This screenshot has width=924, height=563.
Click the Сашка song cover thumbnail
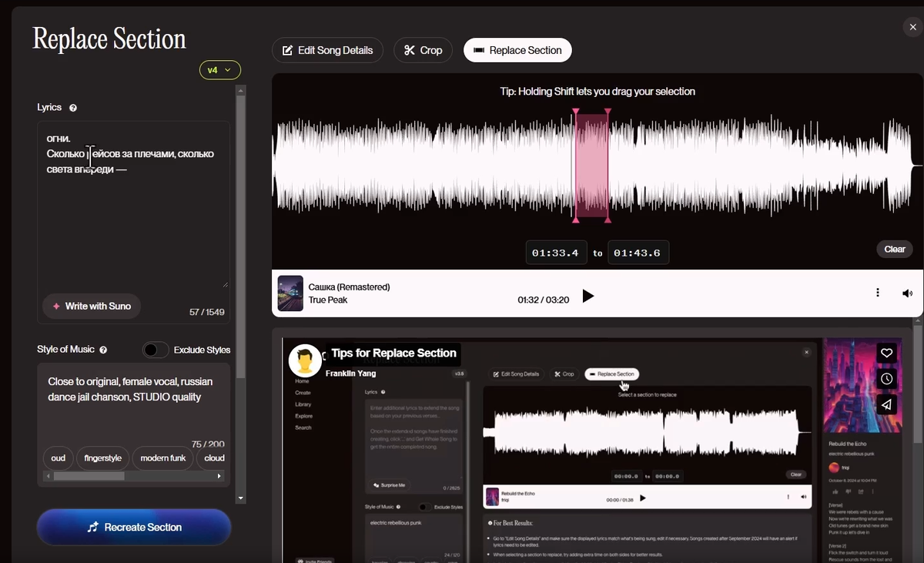(x=290, y=293)
